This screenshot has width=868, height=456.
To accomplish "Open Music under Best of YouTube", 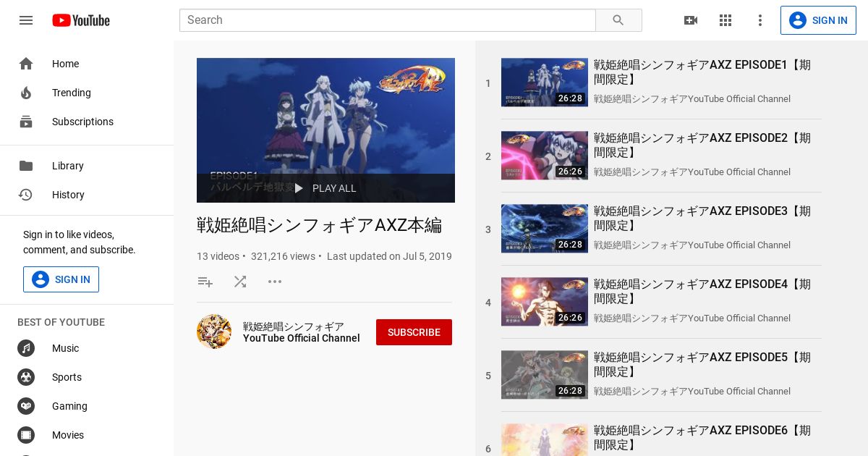I will tap(87, 348).
